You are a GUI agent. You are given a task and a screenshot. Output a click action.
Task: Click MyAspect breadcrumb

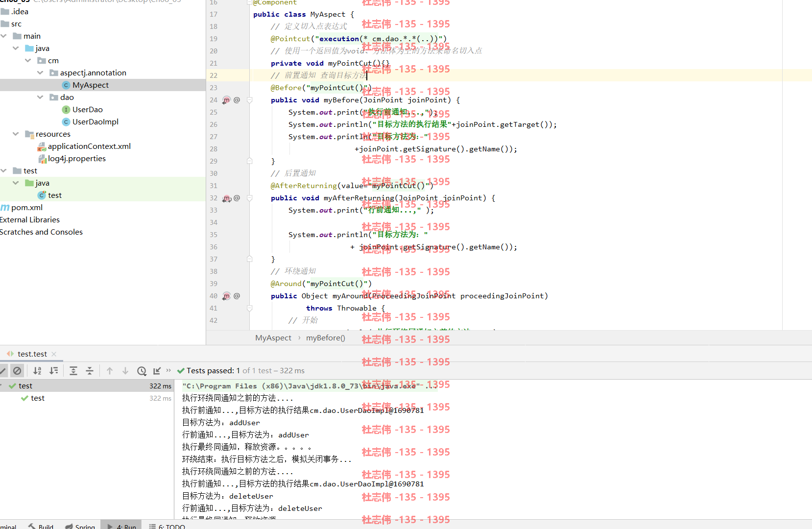tap(273, 337)
